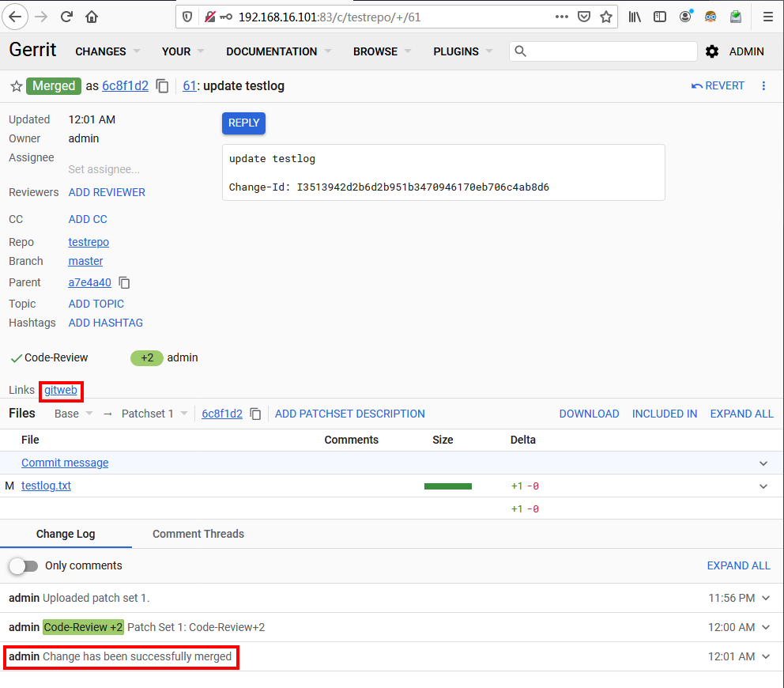
Task: Click ADD CC
Action: (88, 220)
